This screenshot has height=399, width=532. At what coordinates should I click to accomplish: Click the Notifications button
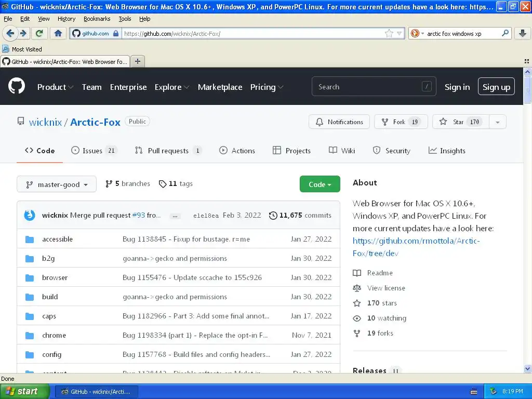pos(339,122)
